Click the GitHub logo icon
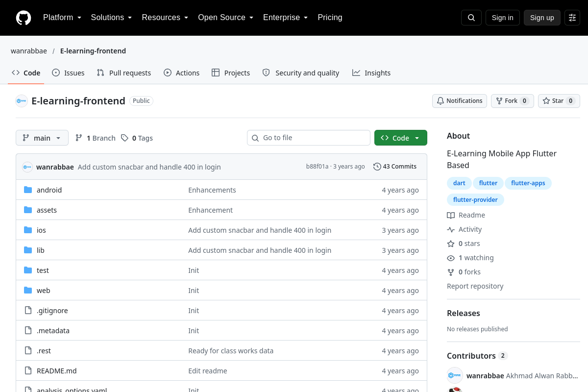Image resolution: width=588 pixels, height=392 pixels. (x=24, y=18)
